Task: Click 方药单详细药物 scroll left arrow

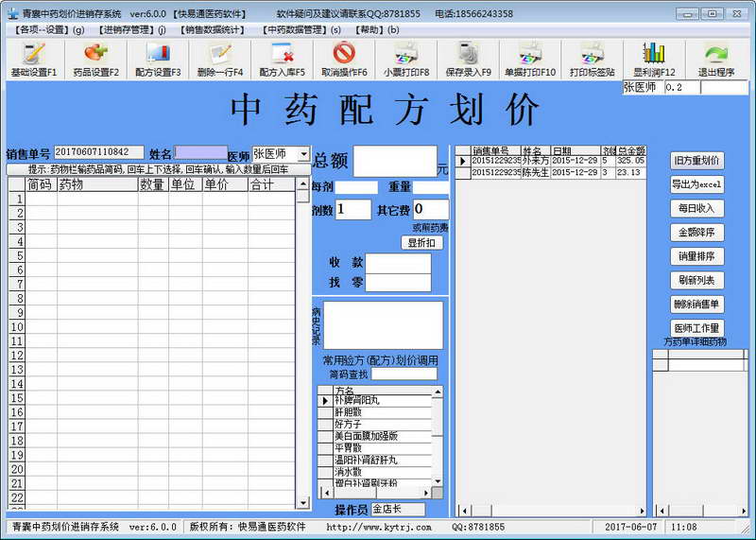Action: [x=662, y=511]
